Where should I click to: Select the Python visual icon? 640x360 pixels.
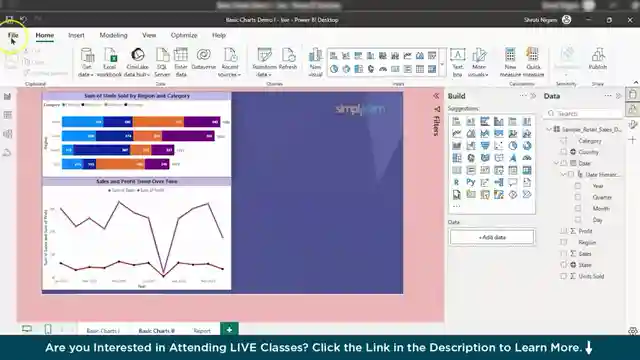coord(470,182)
